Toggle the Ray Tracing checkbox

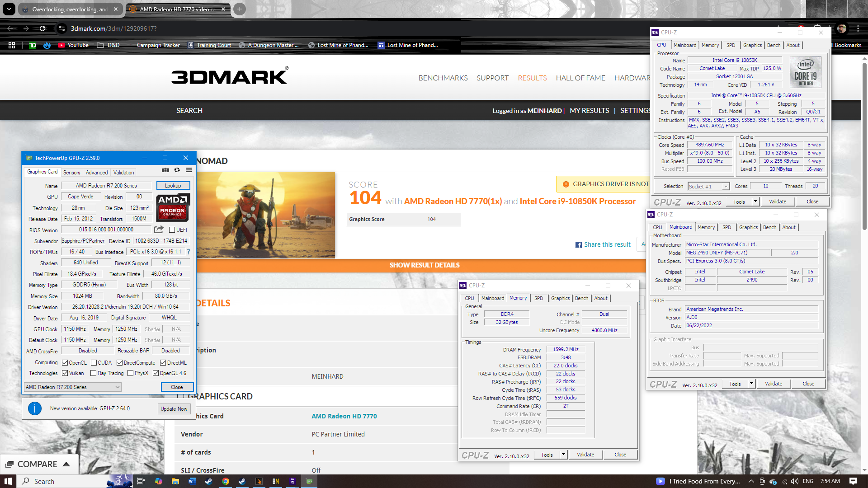[x=93, y=373]
